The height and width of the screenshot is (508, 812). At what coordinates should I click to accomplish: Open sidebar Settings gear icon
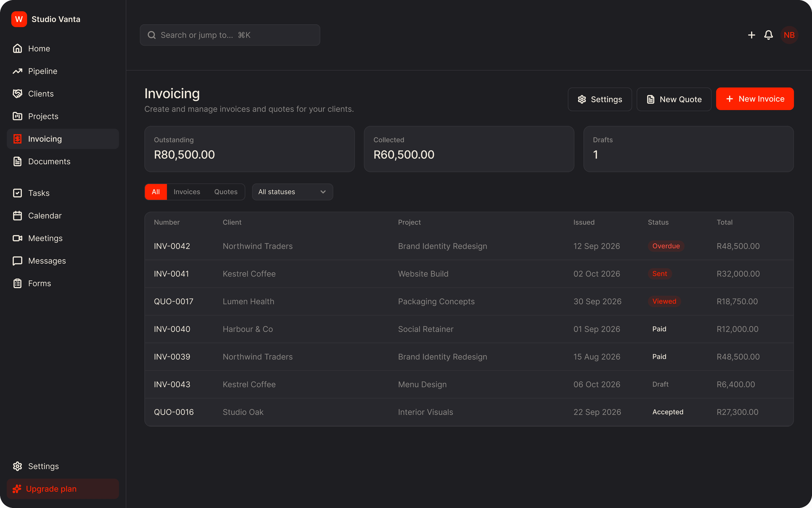18,466
